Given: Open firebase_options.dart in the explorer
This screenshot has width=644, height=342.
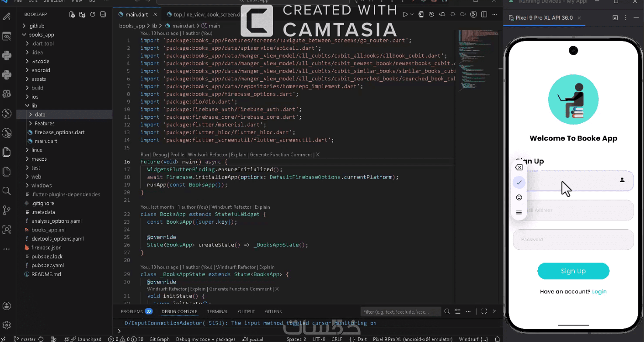Looking at the screenshot, I should point(59,132).
